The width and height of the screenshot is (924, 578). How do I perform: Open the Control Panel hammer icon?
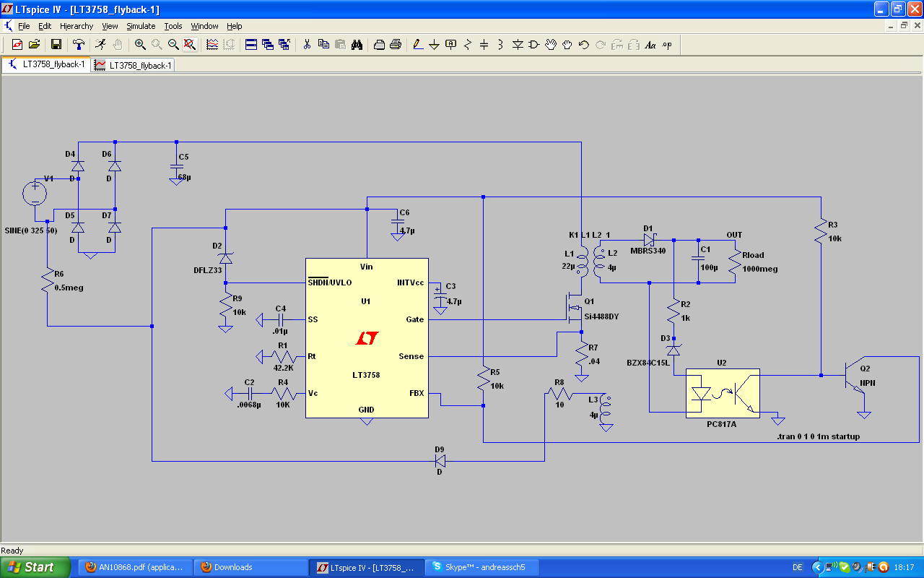click(x=79, y=44)
